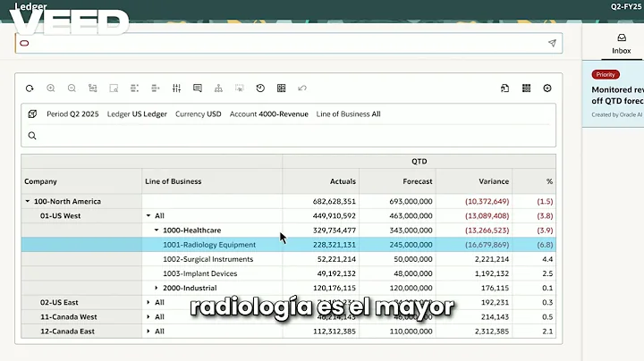Image resolution: width=644 pixels, height=361 pixels.
Task: Click the actuals value 228,321,131
Action: click(x=335, y=245)
